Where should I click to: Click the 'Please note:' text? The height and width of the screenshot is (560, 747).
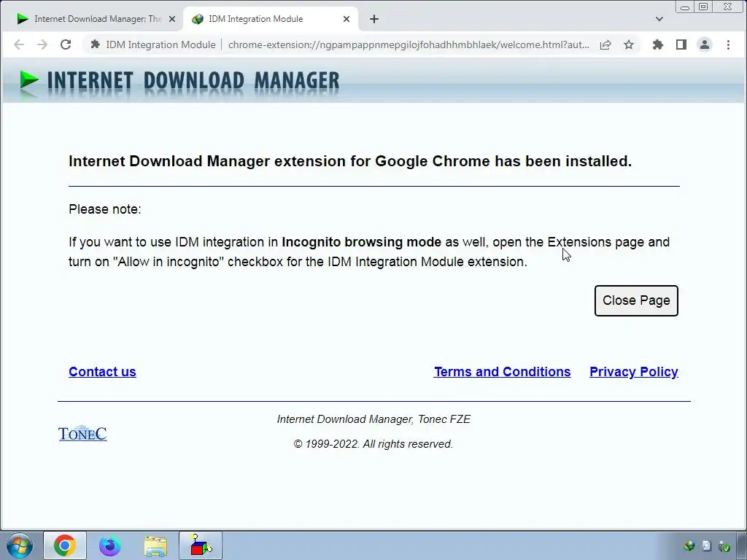[105, 209]
